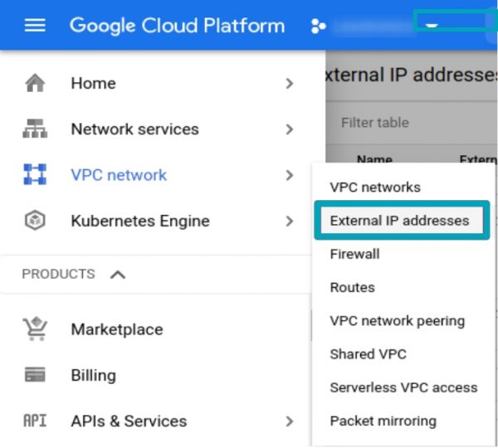Open the project dropdown arrow in header

coord(432,26)
